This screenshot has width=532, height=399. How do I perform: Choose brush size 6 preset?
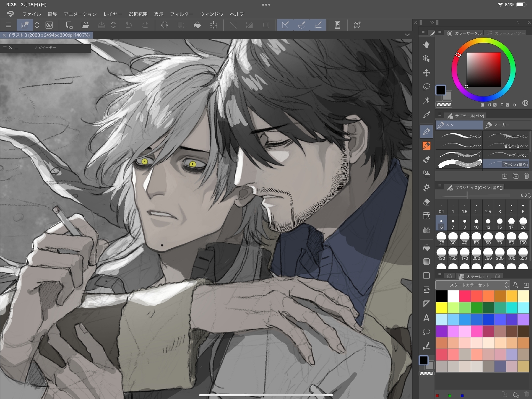pos(442,223)
